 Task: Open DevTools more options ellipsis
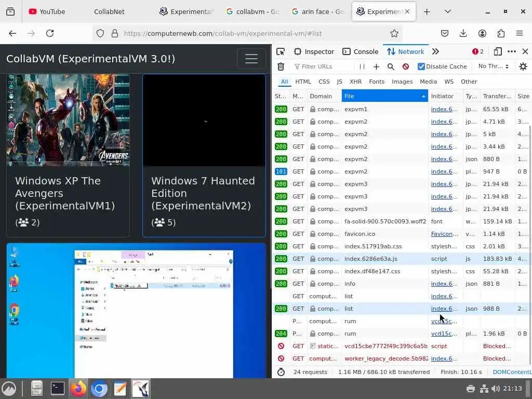511,51
